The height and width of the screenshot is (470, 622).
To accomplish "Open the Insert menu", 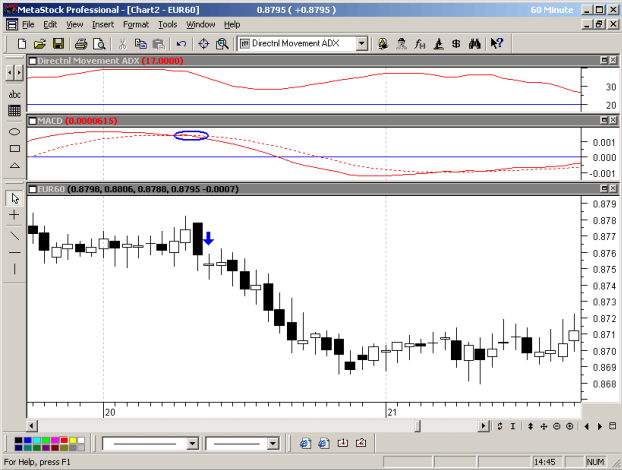I will point(103,25).
